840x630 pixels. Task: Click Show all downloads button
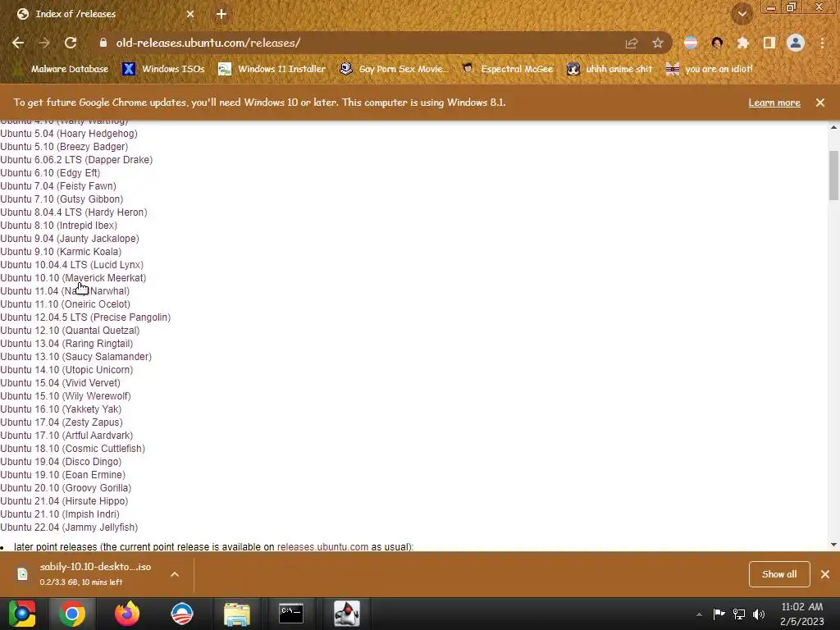(779, 573)
